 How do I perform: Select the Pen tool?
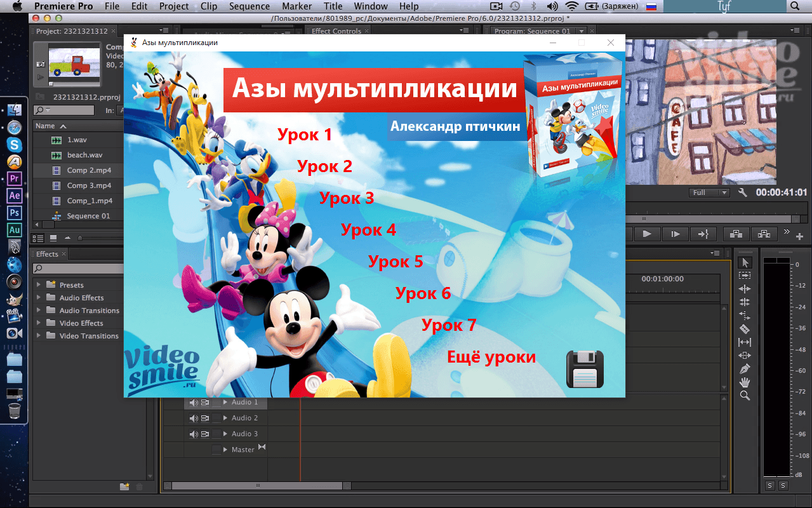(745, 369)
